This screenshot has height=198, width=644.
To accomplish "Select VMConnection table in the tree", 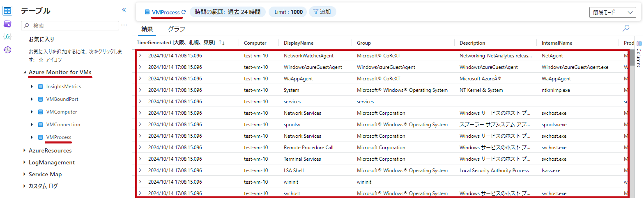I will click(x=63, y=125).
